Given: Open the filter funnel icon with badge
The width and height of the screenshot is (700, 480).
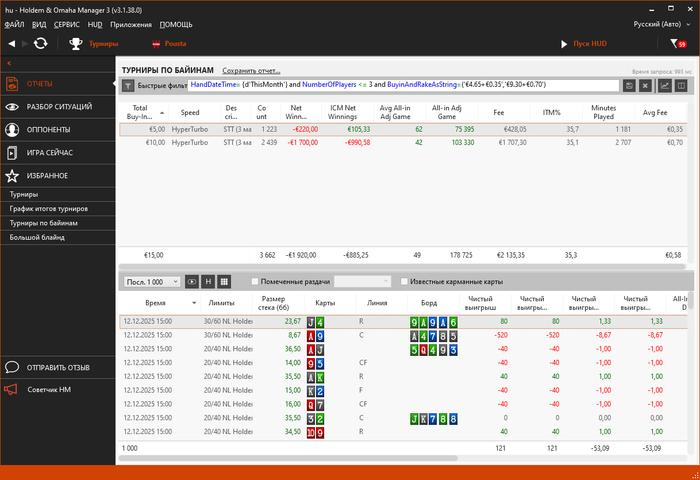Looking at the screenshot, I should (677, 44).
